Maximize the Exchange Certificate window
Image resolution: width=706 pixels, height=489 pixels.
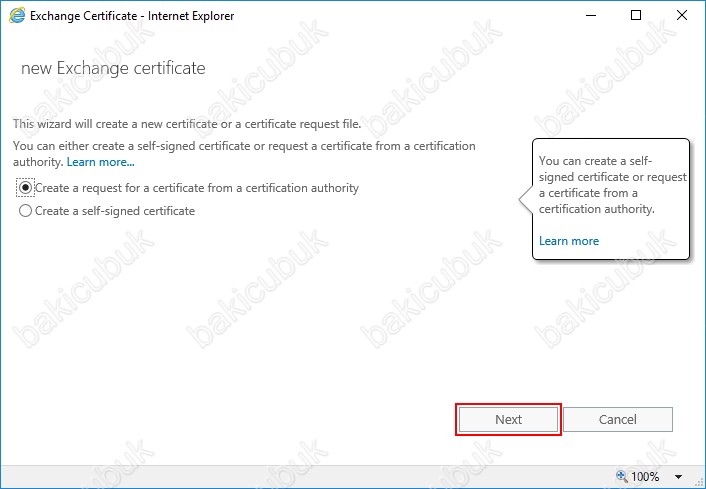tap(636, 15)
